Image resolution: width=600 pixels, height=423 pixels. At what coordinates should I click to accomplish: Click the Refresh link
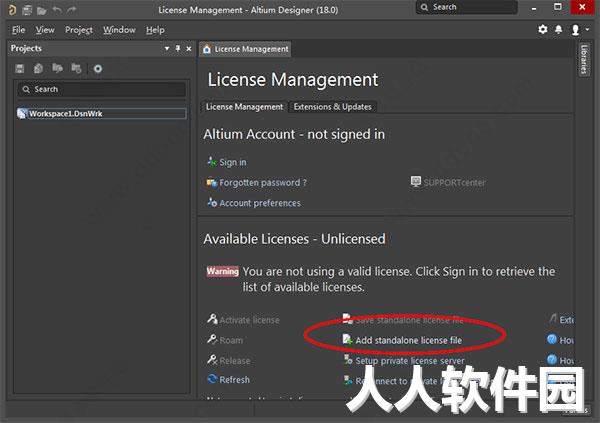pyautogui.click(x=234, y=380)
